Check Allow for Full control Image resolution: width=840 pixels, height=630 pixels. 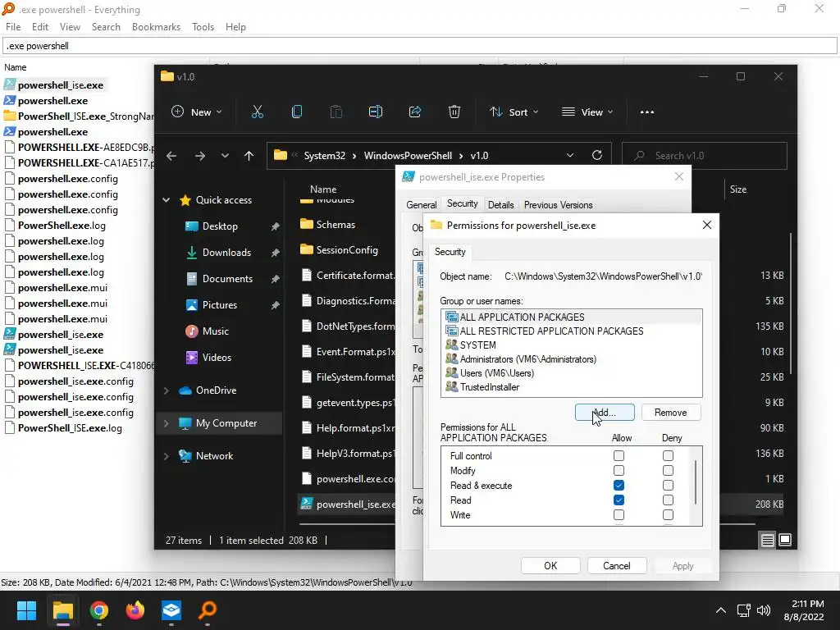619,456
